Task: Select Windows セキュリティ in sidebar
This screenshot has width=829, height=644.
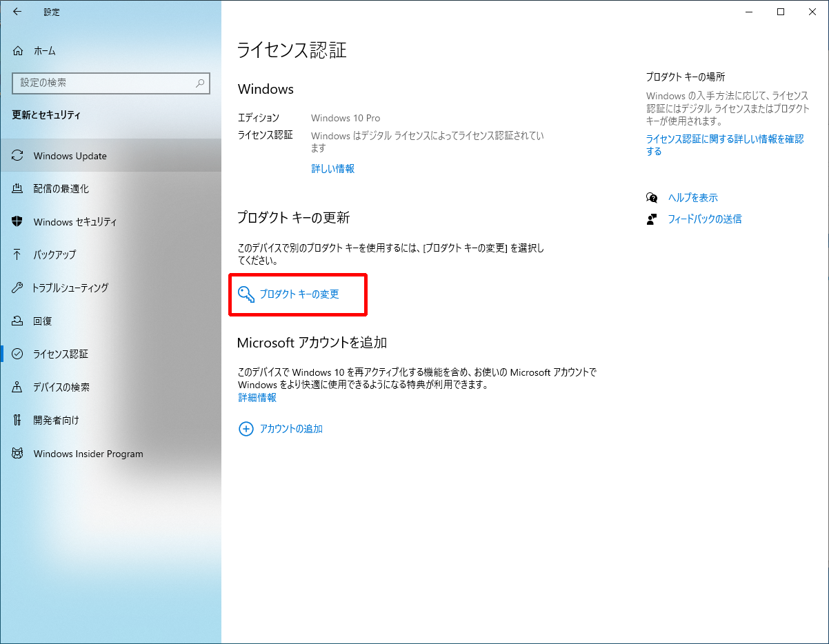Action: tap(110, 222)
